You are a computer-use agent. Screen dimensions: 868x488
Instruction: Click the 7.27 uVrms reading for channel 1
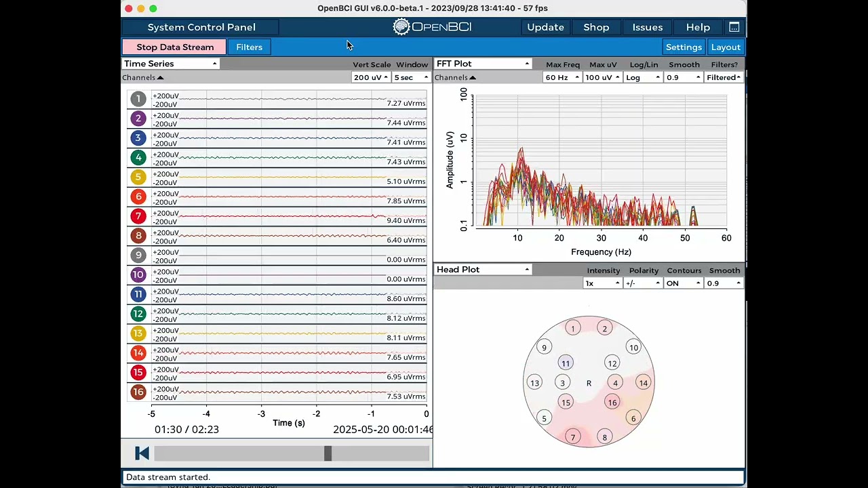(x=406, y=103)
